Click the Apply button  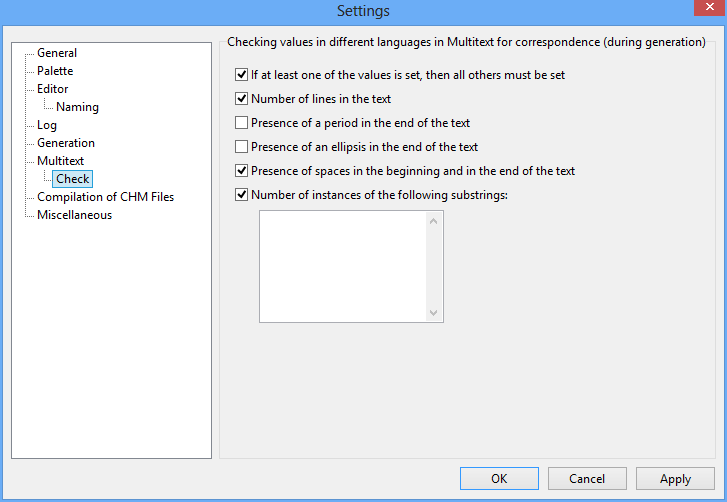click(x=675, y=479)
